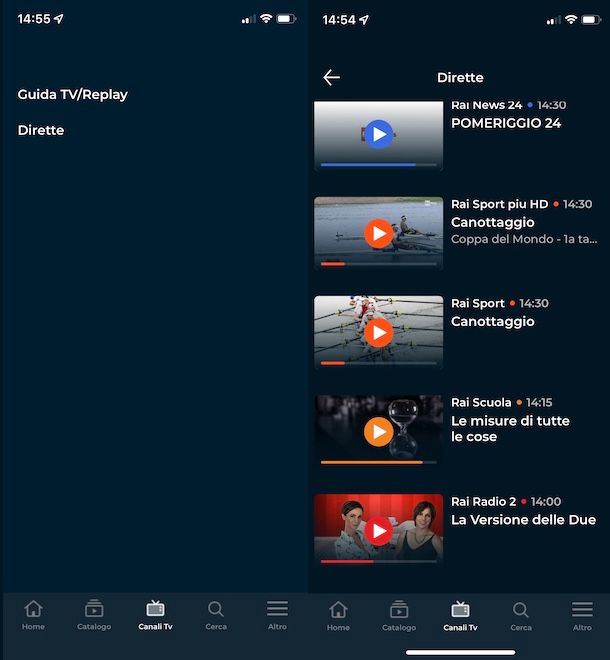This screenshot has height=660, width=610.
Task: Open Guida TV/Replay in left screen
Action: [x=72, y=95]
